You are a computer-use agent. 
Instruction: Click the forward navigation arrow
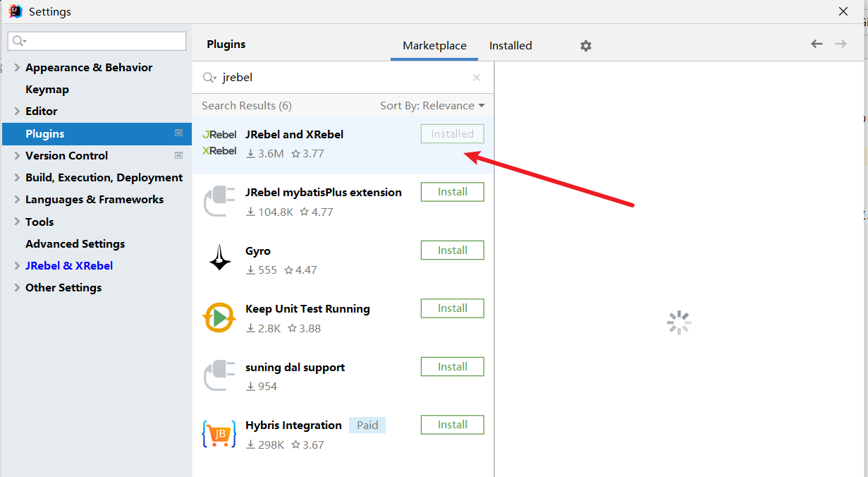[x=841, y=44]
